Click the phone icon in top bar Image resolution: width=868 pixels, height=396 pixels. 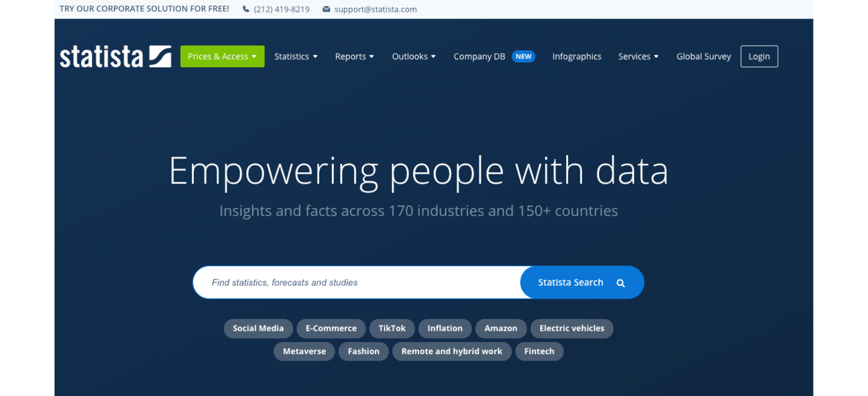click(x=246, y=9)
